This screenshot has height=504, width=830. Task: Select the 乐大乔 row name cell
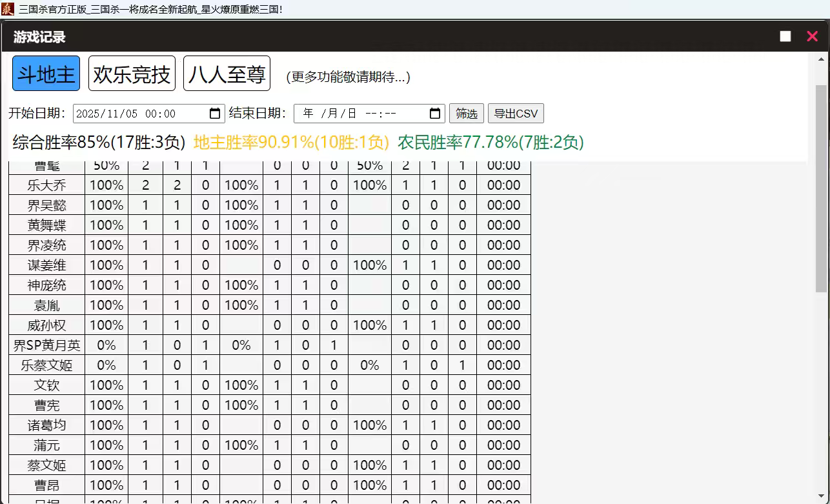click(x=46, y=185)
